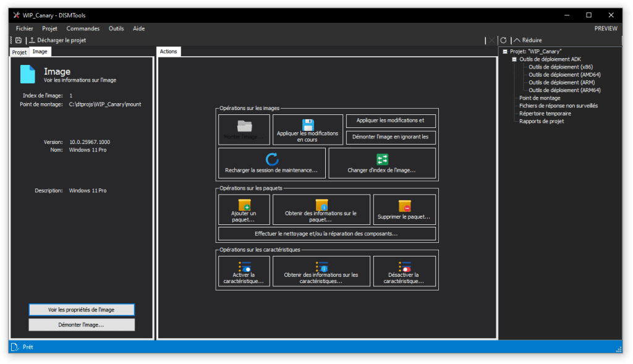Click the remove package icon
Image resolution: width=633 pixels, height=364 pixels.
coord(404,205)
